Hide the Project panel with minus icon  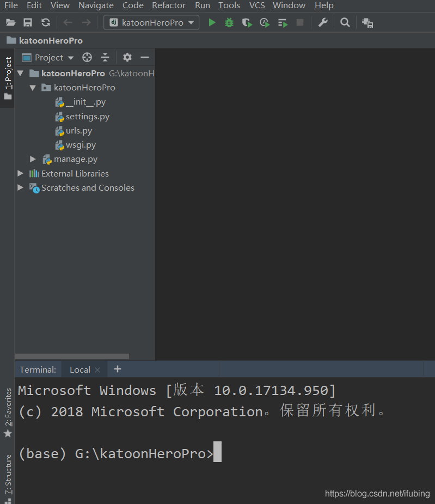coord(145,58)
